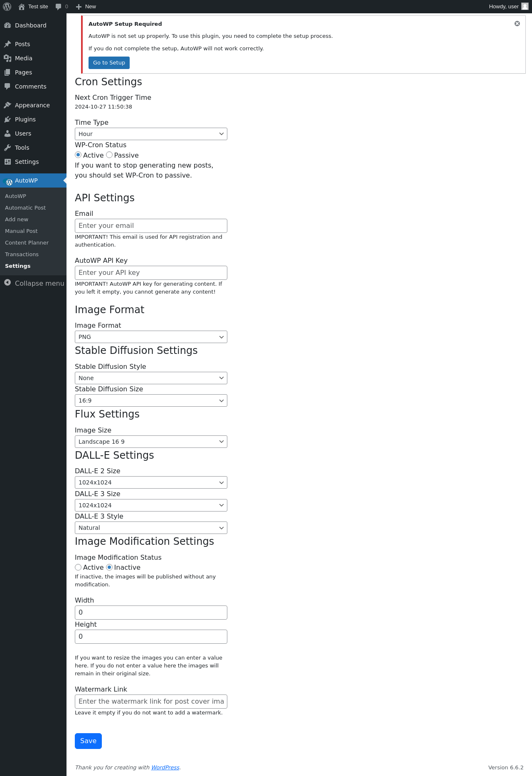Expand the Stable Diffusion Style dropdown
This screenshot has width=532, height=776.
coord(151,378)
